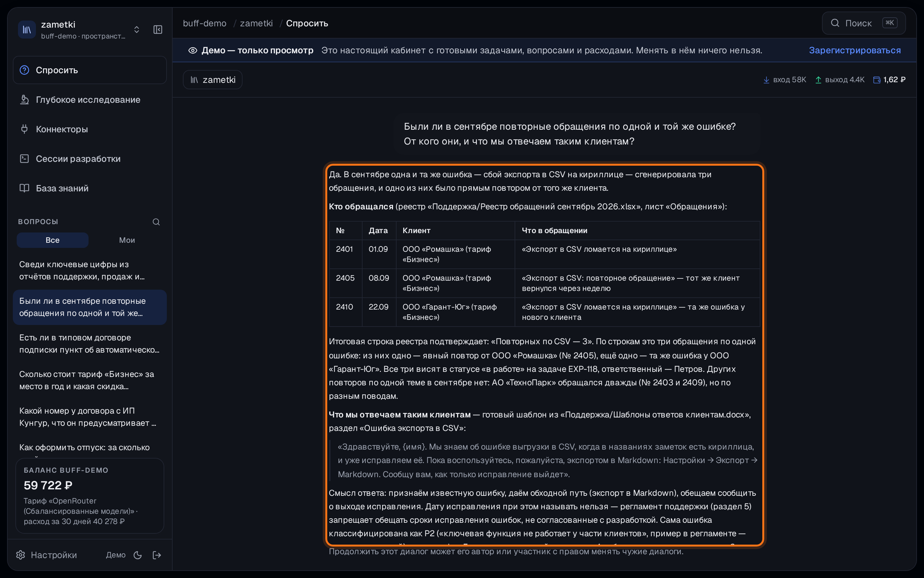Go to zametki breadcrumb
924x578 pixels.
point(256,23)
